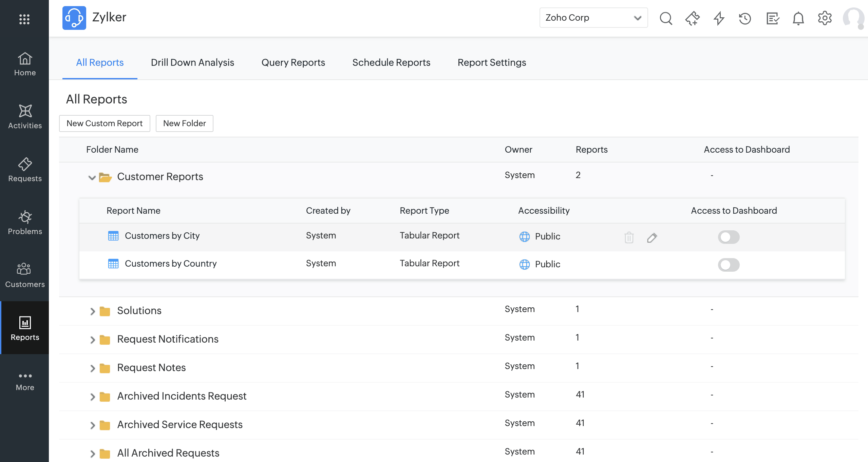This screenshot has width=868, height=462.
Task: Open the notifications bell icon
Action: pyautogui.click(x=798, y=18)
